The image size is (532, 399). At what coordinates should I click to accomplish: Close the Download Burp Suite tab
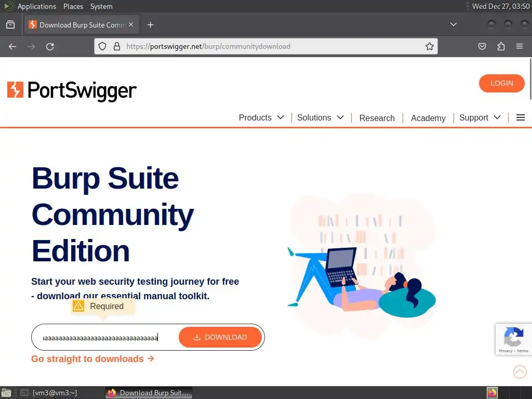click(x=131, y=25)
